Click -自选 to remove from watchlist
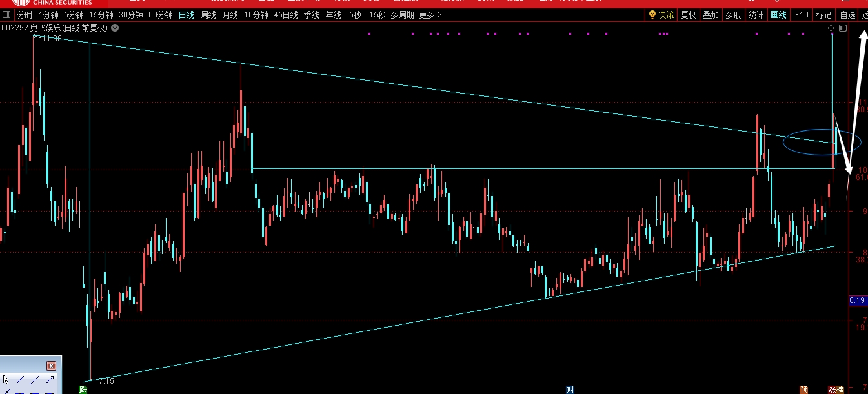The image size is (868, 394). [x=846, y=15]
